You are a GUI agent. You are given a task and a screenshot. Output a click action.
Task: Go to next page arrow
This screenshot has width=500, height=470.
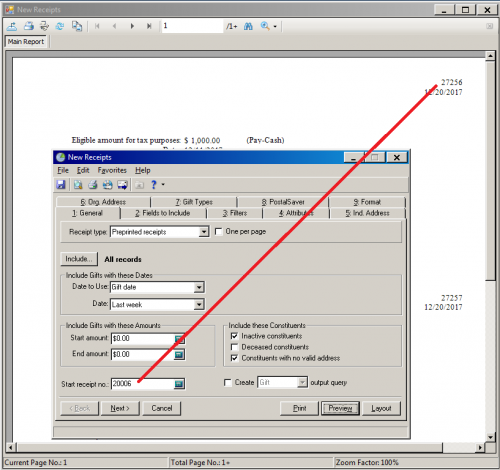[x=132, y=26]
